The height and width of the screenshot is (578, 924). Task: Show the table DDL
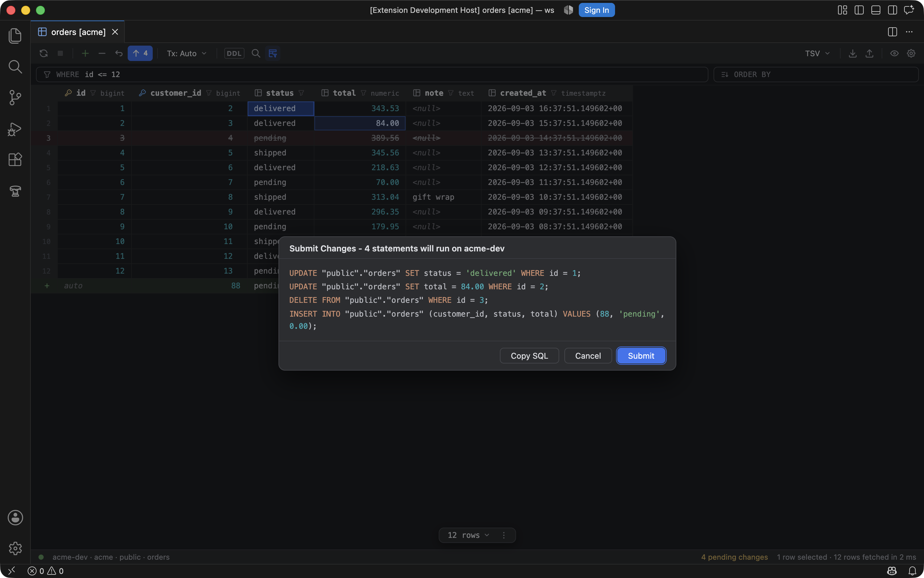click(x=234, y=53)
